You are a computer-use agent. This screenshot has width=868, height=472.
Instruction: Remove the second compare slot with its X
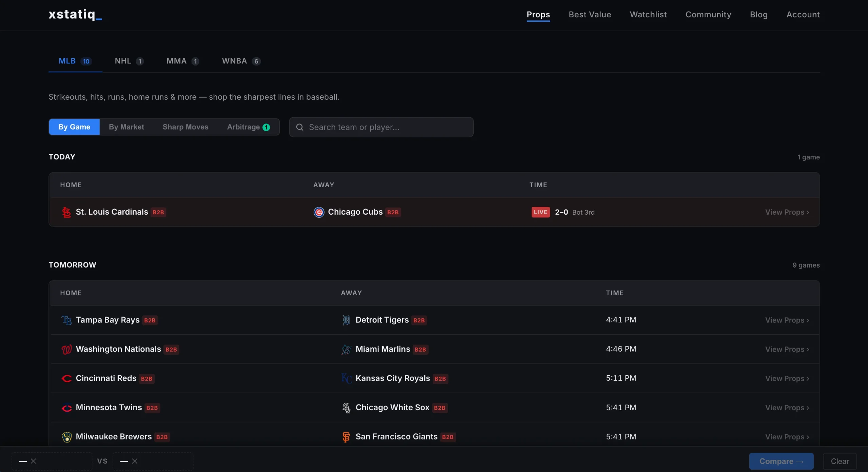pyautogui.click(x=135, y=461)
